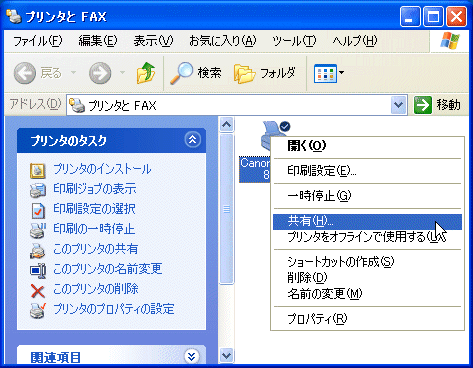473x368 pixels.
Task: Click the Go (移動) green arrow button
Action: [x=423, y=105]
